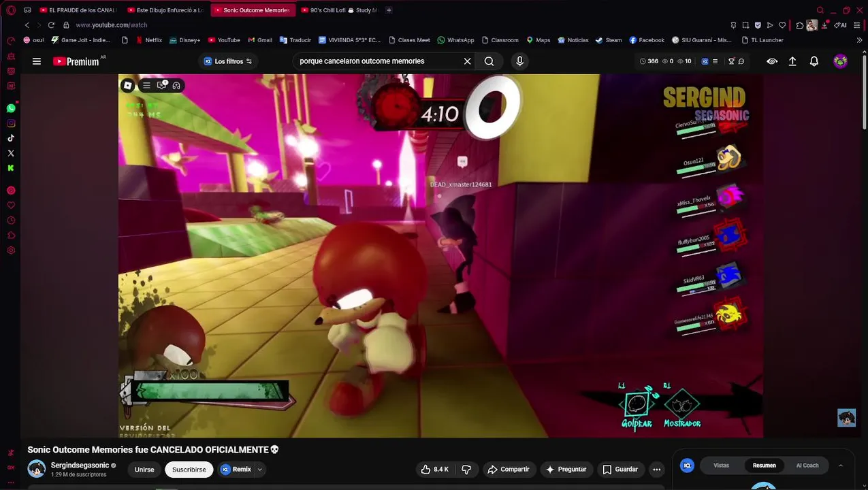Switch to '90's Chill Lofi' tab

[x=340, y=10]
